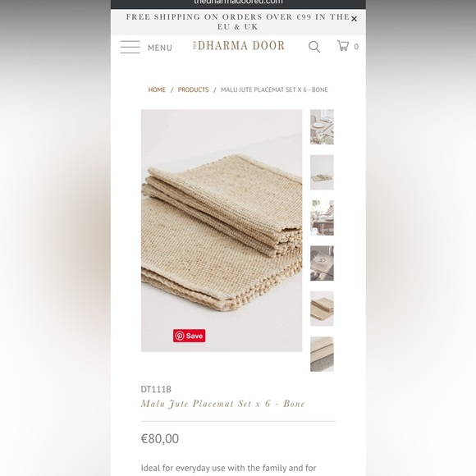Screen dimensions: 476x476
Task: Click the Pinterest Save button
Action: pos(189,336)
